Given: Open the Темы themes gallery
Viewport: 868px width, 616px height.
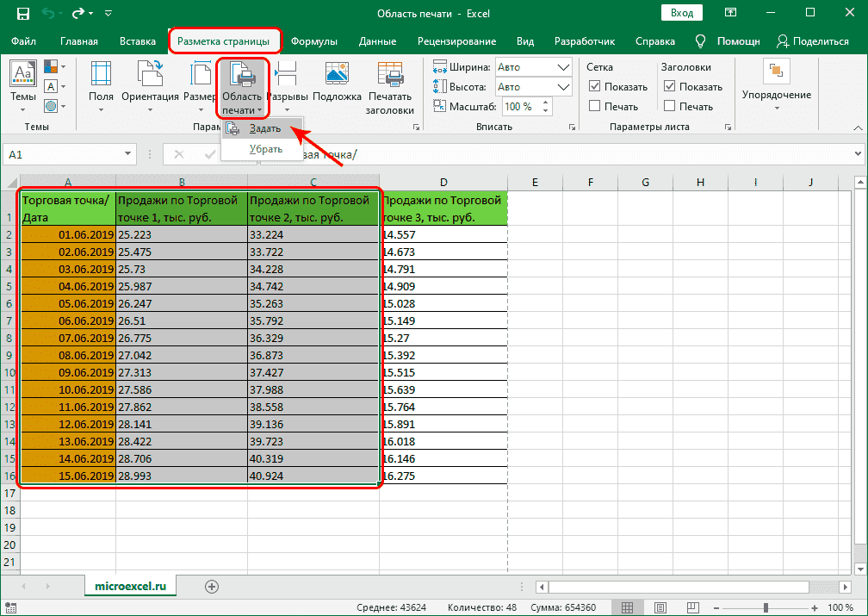Looking at the screenshot, I should 22,86.
